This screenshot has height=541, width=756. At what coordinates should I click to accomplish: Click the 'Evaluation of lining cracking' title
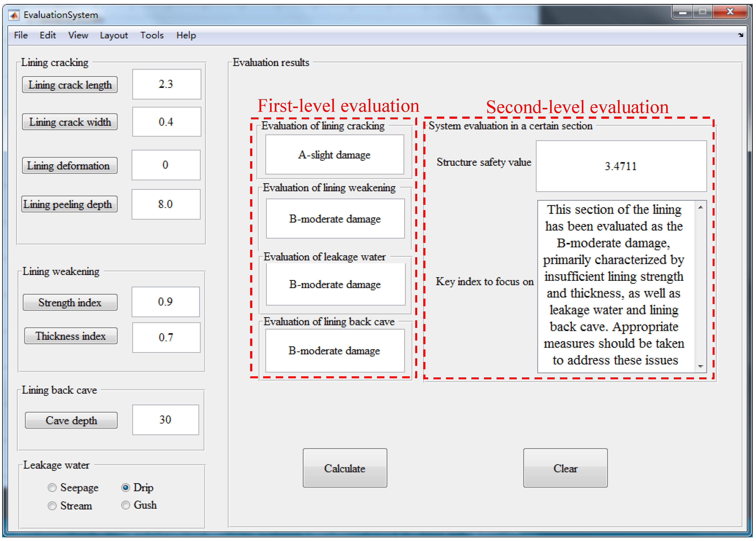point(323,126)
